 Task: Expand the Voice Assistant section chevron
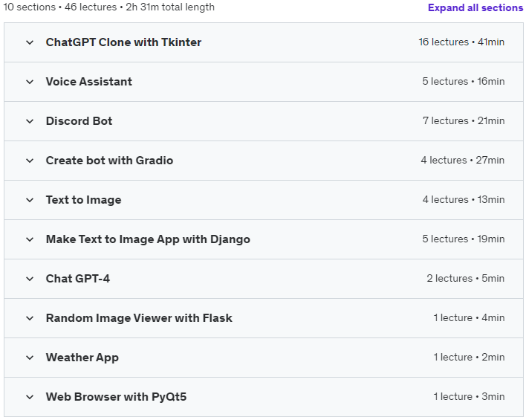30,82
